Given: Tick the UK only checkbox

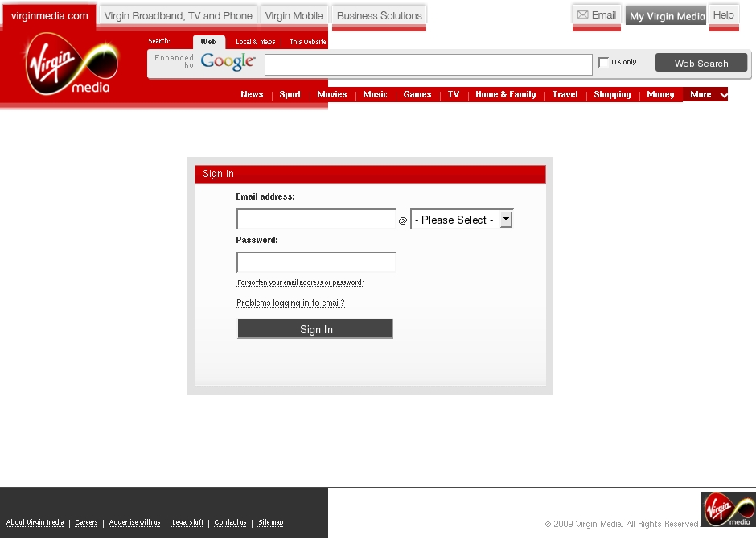Looking at the screenshot, I should [x=603, y=62].
